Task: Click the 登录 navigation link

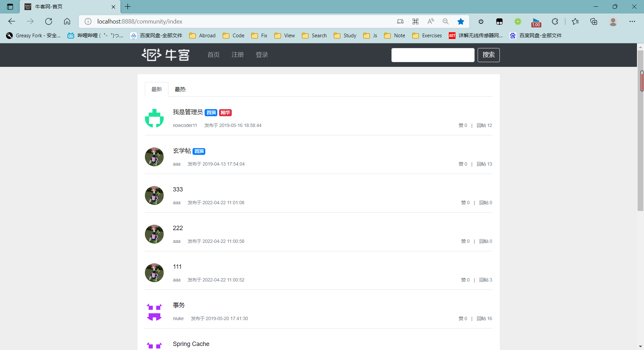Action: coord(262,55)
